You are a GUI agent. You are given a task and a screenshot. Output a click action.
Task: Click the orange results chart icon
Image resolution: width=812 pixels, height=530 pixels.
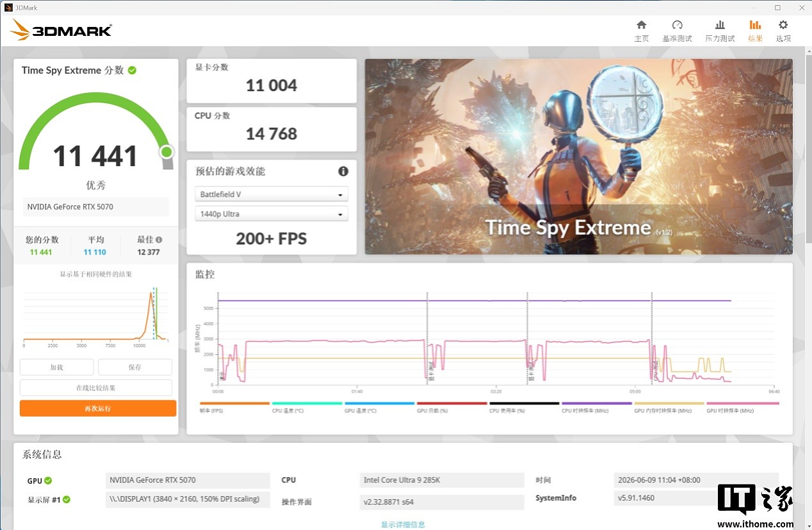(x=755, y=25)
